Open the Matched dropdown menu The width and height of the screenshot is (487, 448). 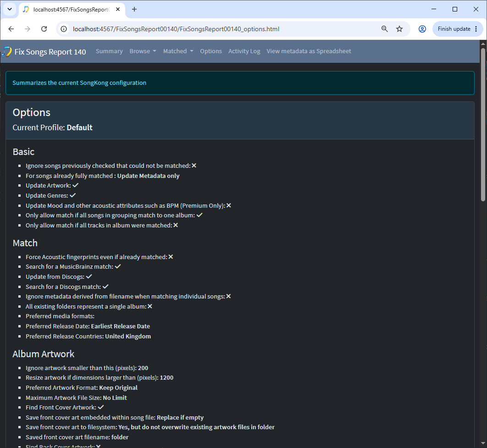(178, 51)
